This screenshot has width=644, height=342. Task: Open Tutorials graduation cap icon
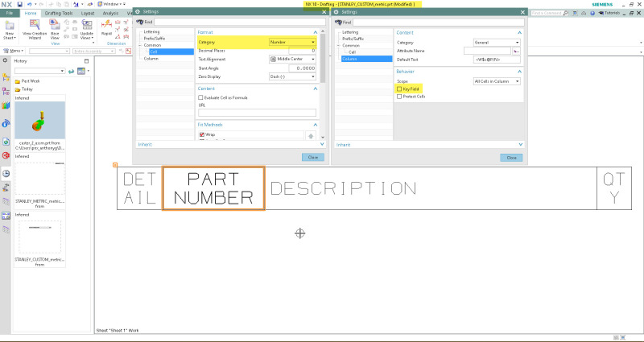(x=601, y=14)
